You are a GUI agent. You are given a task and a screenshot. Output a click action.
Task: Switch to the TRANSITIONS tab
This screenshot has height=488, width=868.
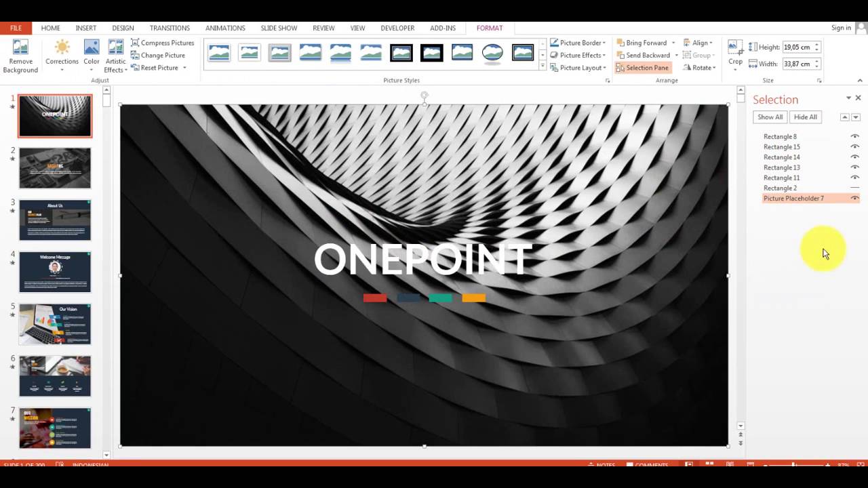point(170,28)
